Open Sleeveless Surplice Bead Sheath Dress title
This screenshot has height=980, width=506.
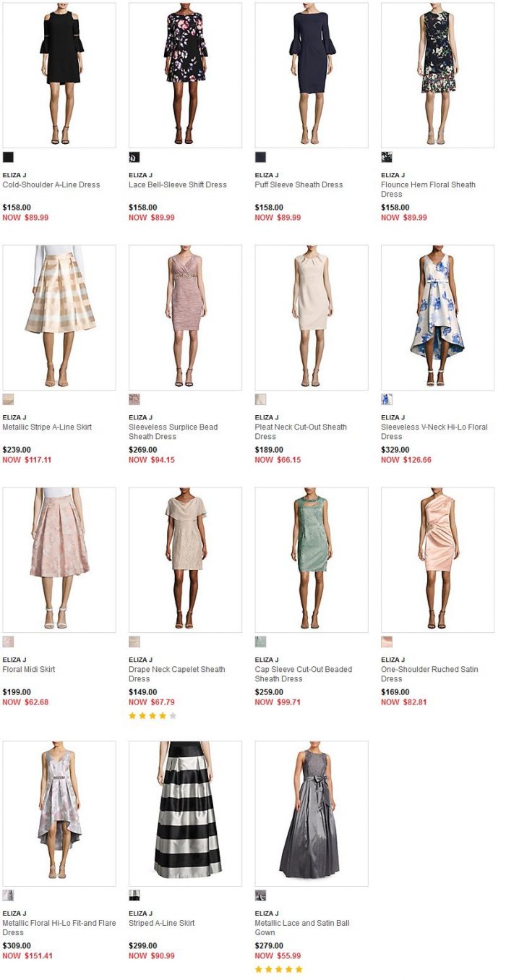(173, 432)
